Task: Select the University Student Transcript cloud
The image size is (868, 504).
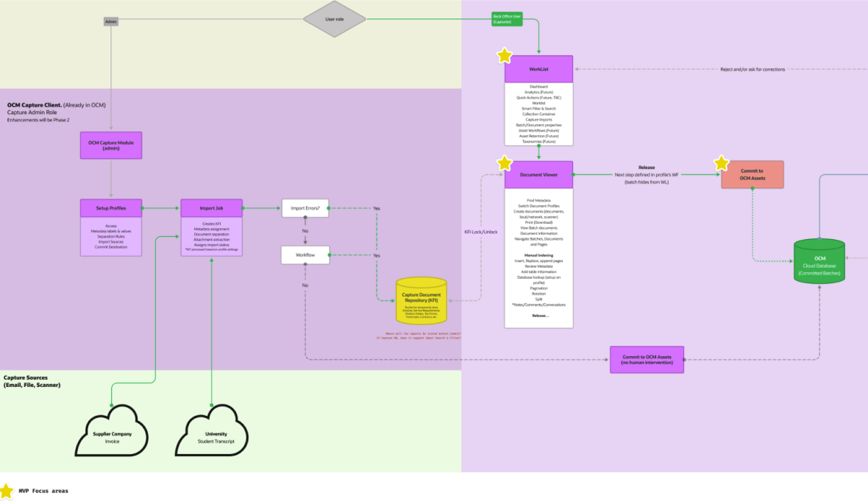Action: (211, 431)
